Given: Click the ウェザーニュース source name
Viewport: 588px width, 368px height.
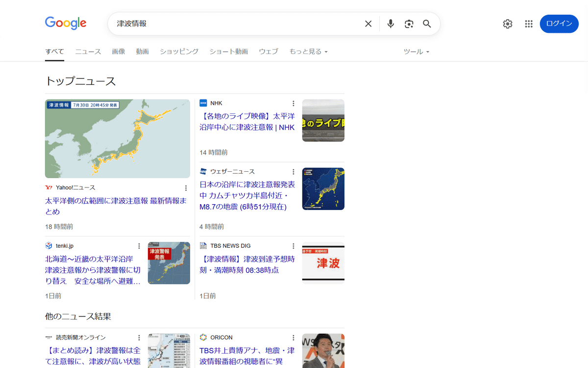Looking at the screenshot, I should click(232, 172).
